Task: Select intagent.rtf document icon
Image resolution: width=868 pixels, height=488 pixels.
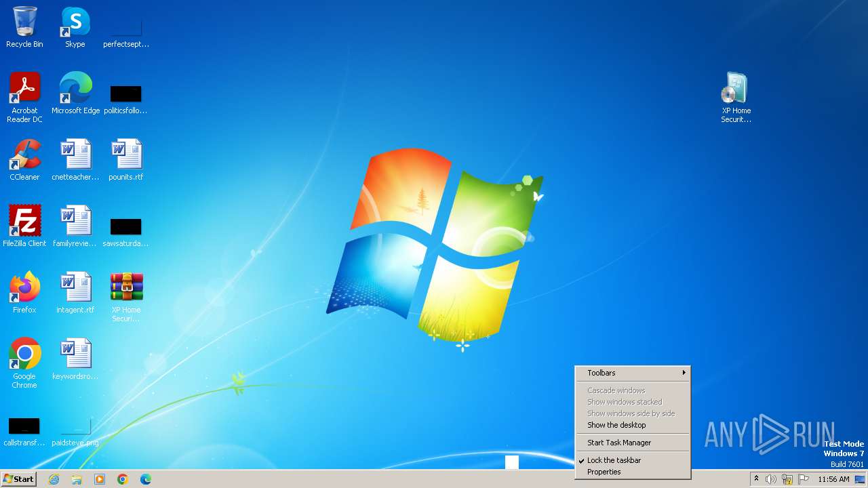Action: coord(75,293)
